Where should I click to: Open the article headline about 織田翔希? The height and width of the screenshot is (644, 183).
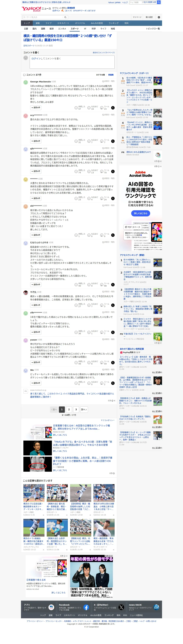[x=68, y=38]
